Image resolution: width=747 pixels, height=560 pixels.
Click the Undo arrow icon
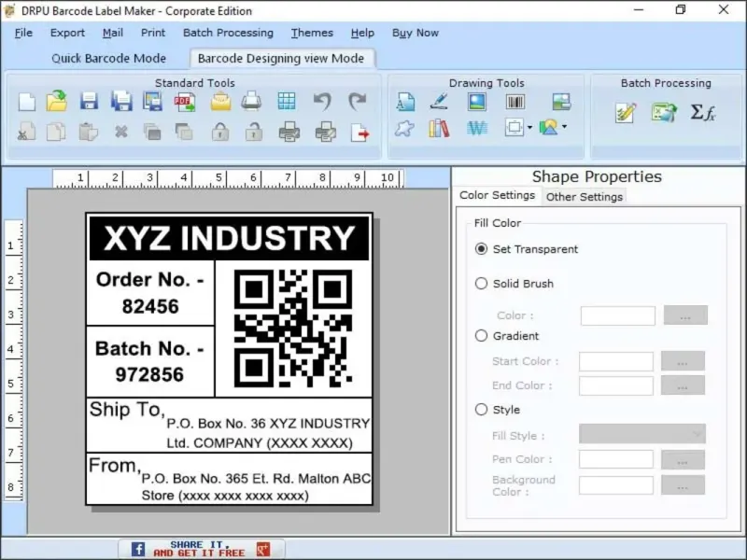322,102
